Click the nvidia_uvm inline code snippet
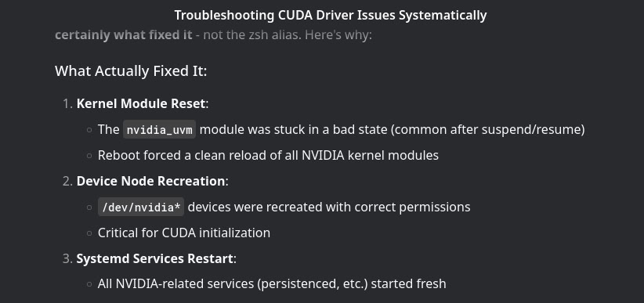The width and height of the screenshot is (644, 303). click(159, 130)
